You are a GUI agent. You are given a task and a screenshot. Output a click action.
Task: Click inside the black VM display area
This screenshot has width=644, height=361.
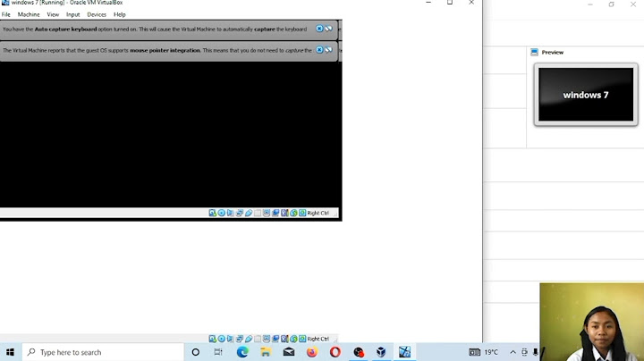point(171,135)
